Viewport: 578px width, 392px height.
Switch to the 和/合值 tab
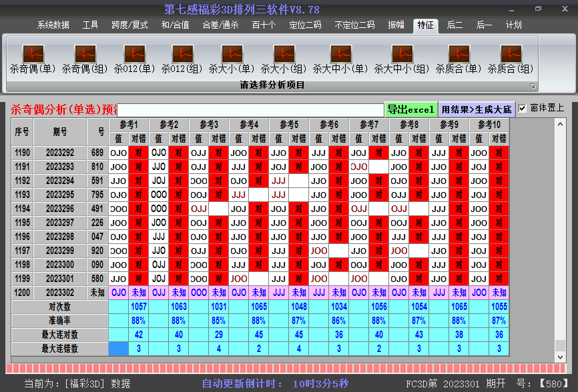coord(175,25)
